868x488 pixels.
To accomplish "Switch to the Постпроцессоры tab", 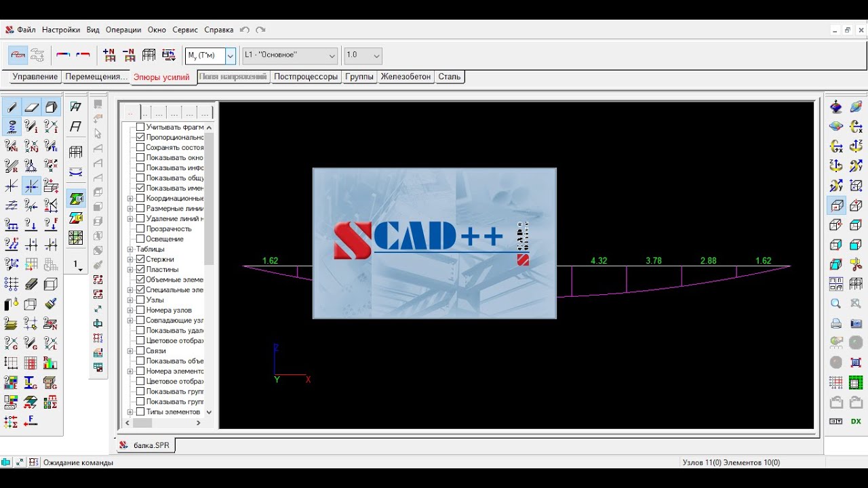I will pyautogui.click(x=306, y=77).
